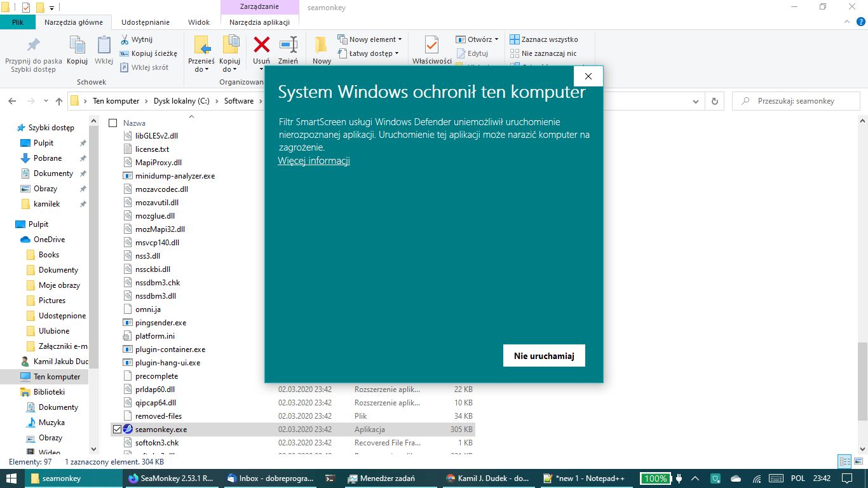Select the omni.ja file
The width and height of the screenshot is (868, 488).
click(x=147, y=309)
